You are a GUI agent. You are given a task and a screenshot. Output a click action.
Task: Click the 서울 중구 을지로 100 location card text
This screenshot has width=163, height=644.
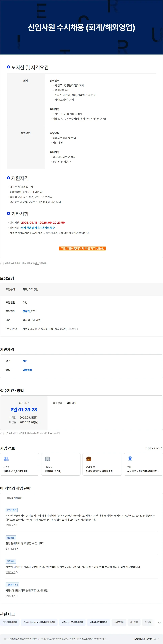(143, 471)
